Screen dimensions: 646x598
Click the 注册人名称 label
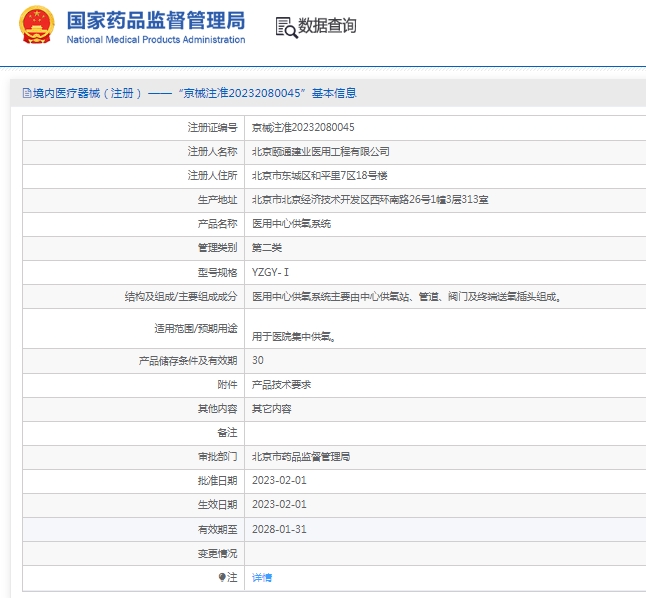(213, 152)
